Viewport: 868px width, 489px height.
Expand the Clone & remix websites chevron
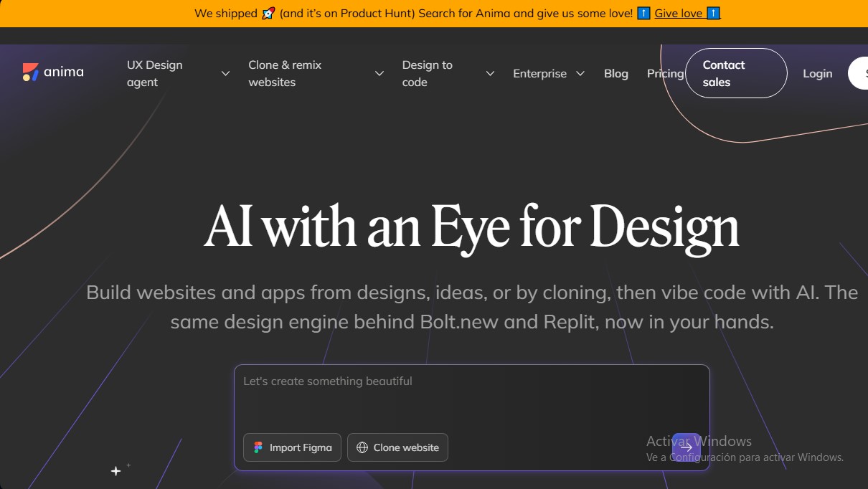(379, 73)
